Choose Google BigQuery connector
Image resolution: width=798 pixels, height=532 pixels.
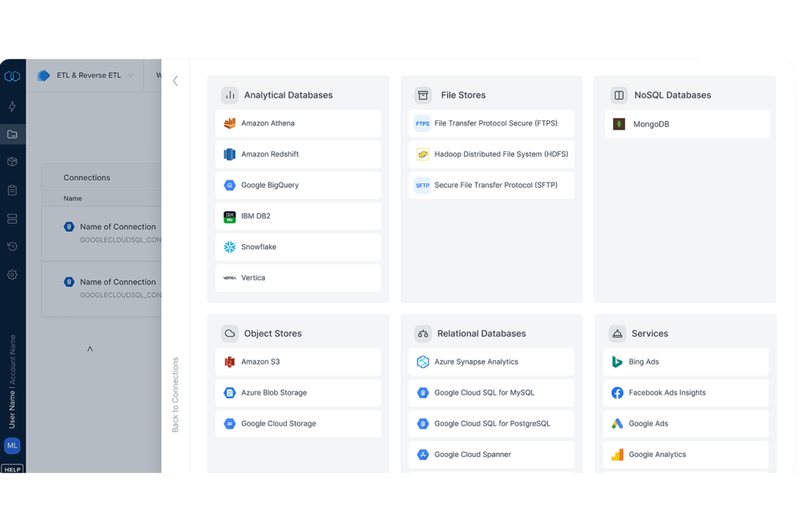[x=298, y=185]
